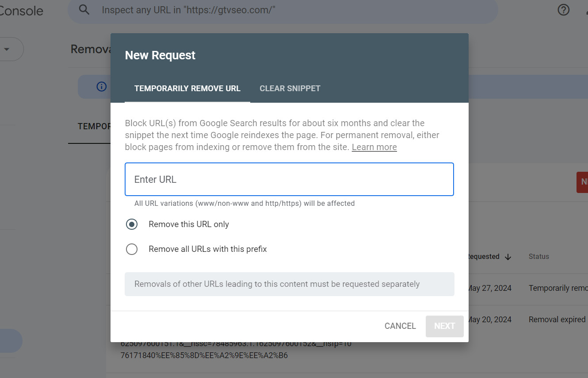This screenshot has width=588, height=378.
Task: Click the sort arrow beside Requested
Action: (508, 257)
